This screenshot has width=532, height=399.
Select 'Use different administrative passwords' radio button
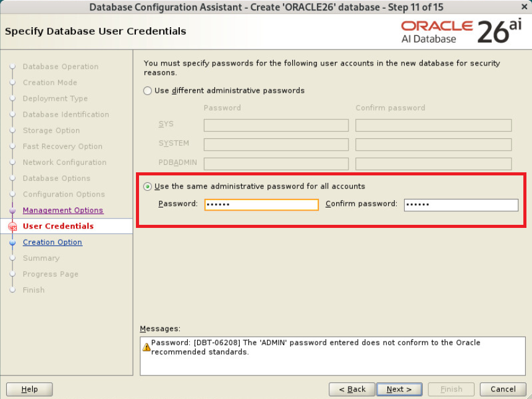click(x=147, y=91)
